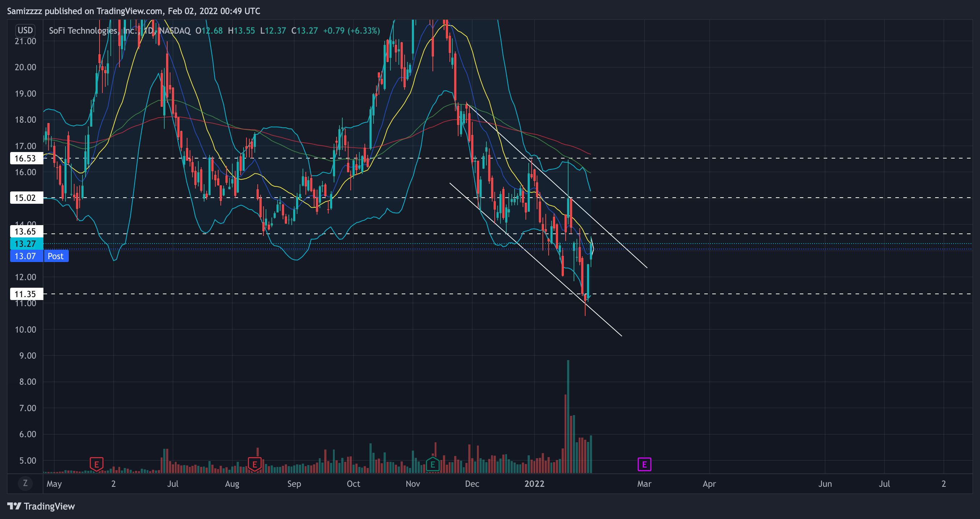Click the +0.79 (+6.33%) change value
980x519 pixels.
click(351, 31)
